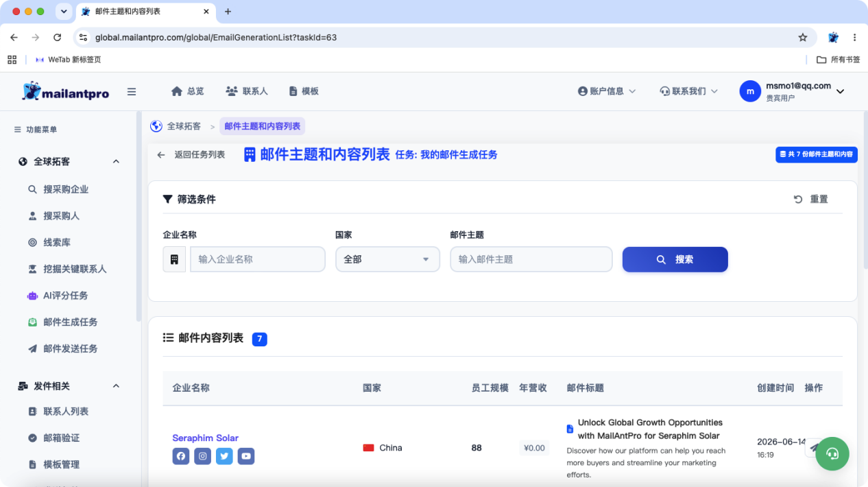Open the green customer support chat bubble
Image resolution: width=868 pixels, height=487 pixels.
tap(832, 453)
